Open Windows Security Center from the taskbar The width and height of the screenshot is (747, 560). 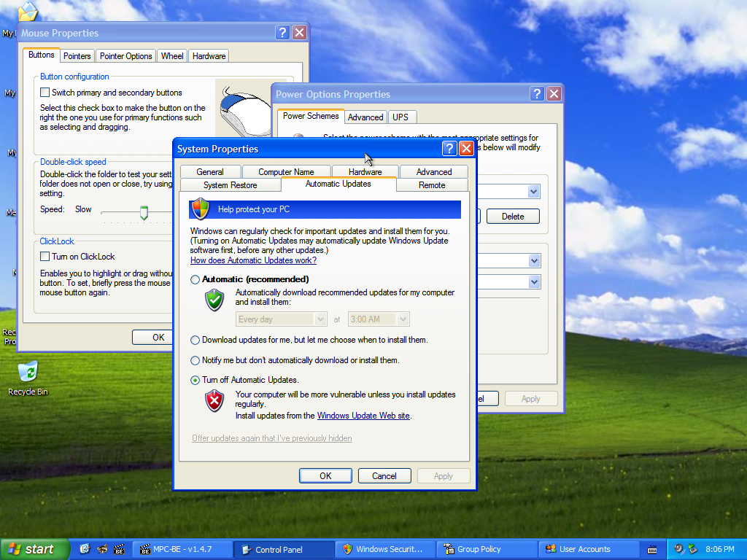(384, 549)
